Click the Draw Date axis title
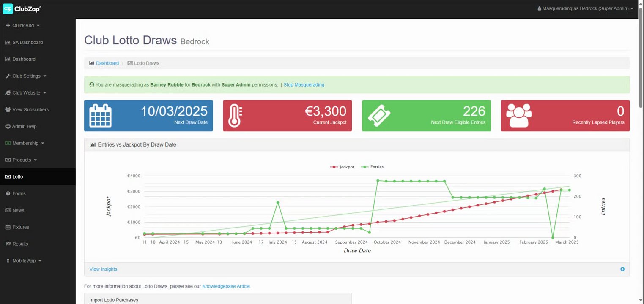The height and width of the screenshot is (304, 644). pyautogui.click(x=357, y=251)
